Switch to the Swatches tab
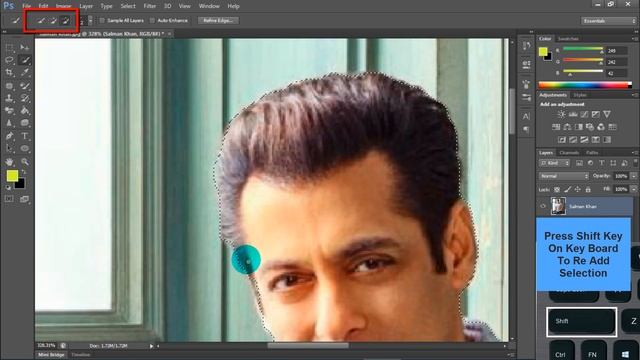Screen dimensions: 640x360 [x=568, y=39]
